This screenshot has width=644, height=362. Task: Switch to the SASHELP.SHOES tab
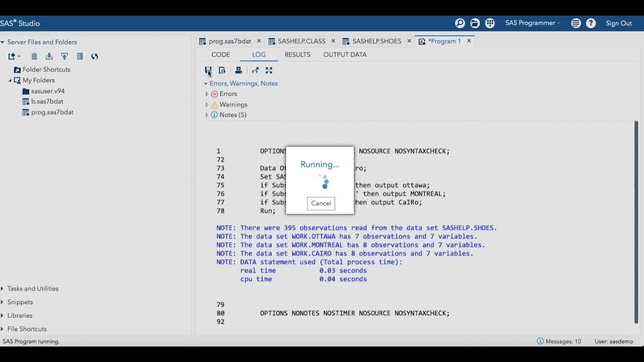(377, 41)
